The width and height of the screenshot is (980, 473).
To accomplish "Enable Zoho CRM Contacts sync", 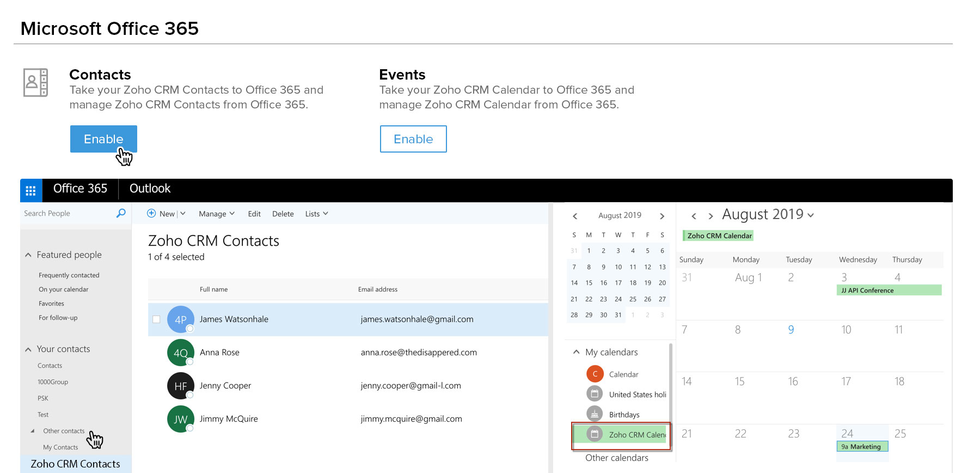I will click(103, 139).
